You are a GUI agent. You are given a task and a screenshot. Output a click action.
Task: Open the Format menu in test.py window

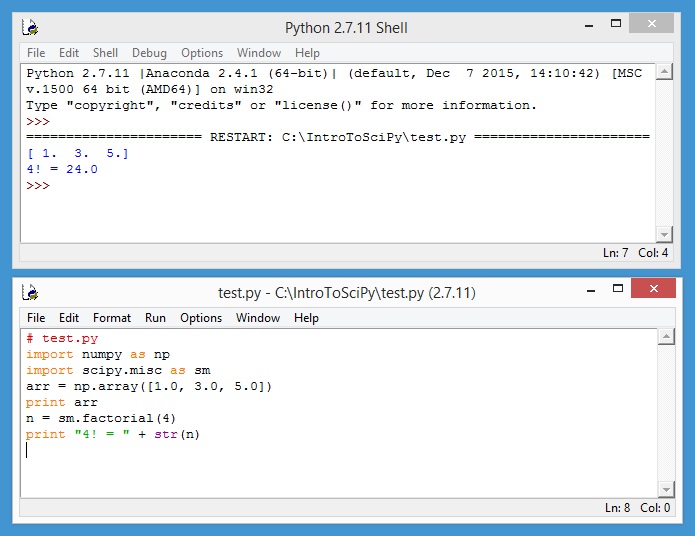coord(112,318)
